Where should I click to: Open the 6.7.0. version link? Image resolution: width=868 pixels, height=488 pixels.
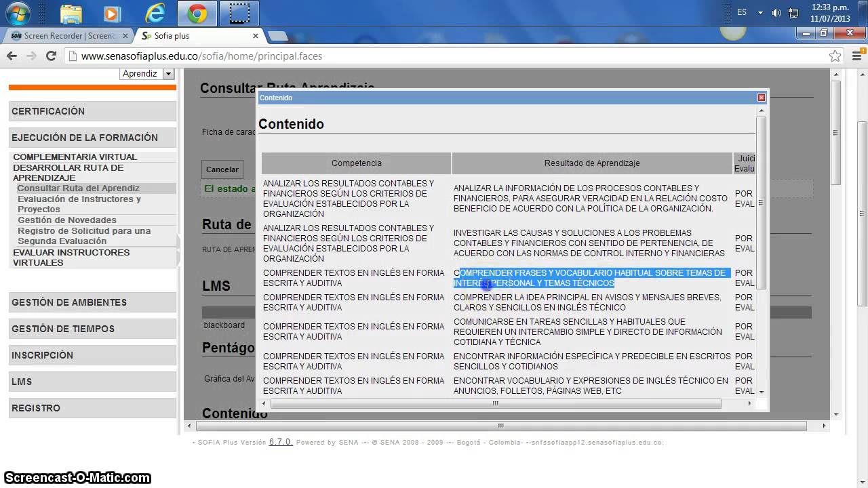(x=281, y=442)
